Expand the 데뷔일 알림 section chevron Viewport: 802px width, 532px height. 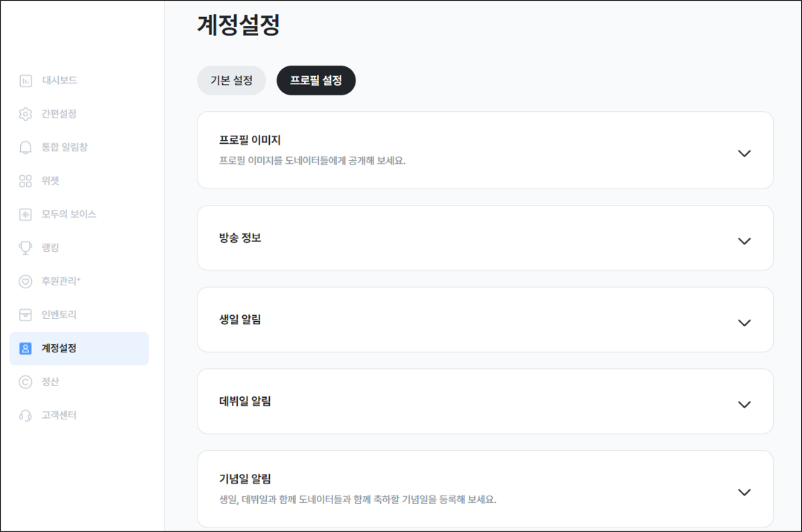744,405
